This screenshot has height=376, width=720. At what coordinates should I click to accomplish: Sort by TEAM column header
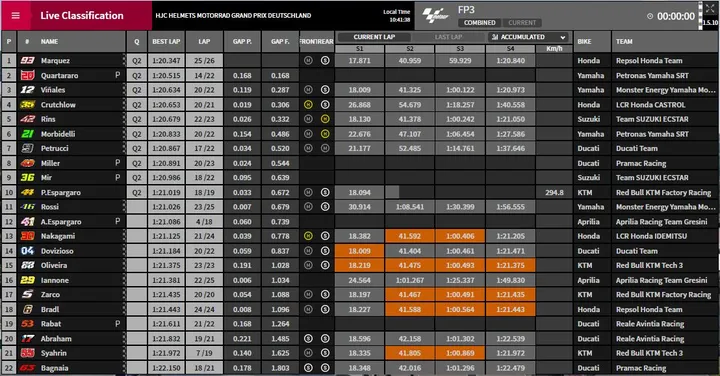[x=624, y=41]
